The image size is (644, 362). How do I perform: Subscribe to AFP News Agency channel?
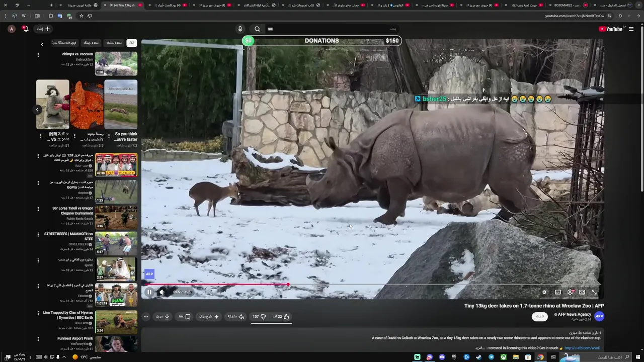coord(540,316)
